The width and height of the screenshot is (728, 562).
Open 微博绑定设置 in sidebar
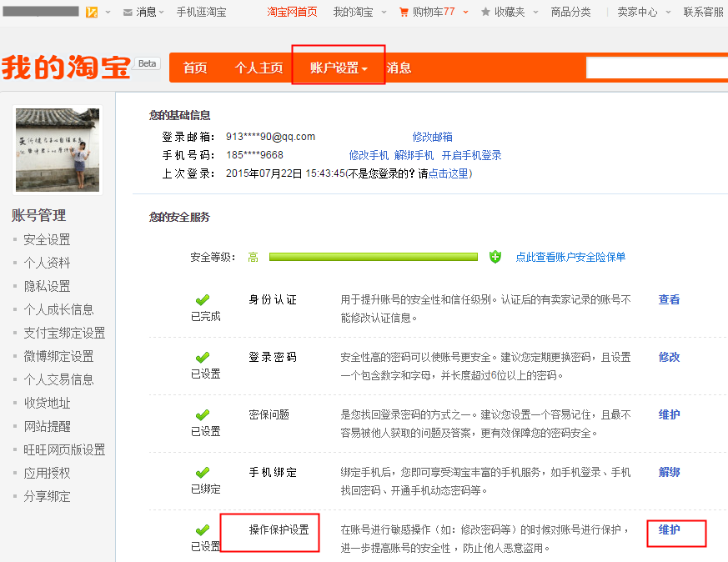coord(58,356)
